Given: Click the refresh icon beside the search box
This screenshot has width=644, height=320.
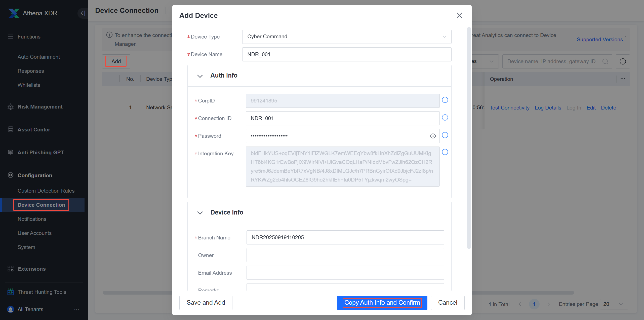Looking at the screenshot, I should 623,61.
